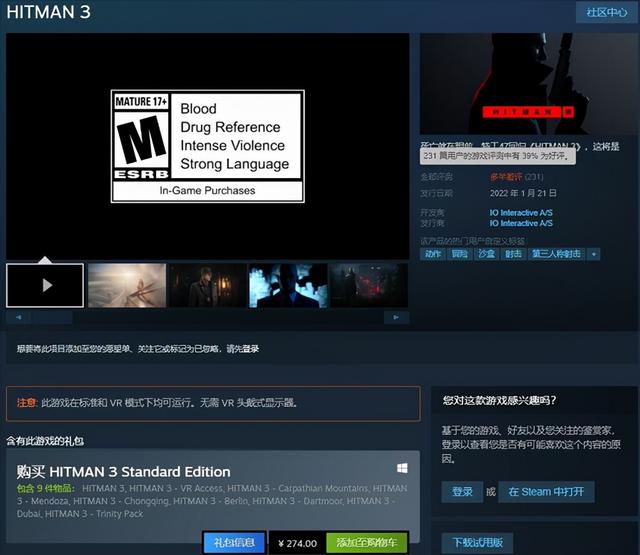Click the HITMAN 3 page title

tap(49, 12)
